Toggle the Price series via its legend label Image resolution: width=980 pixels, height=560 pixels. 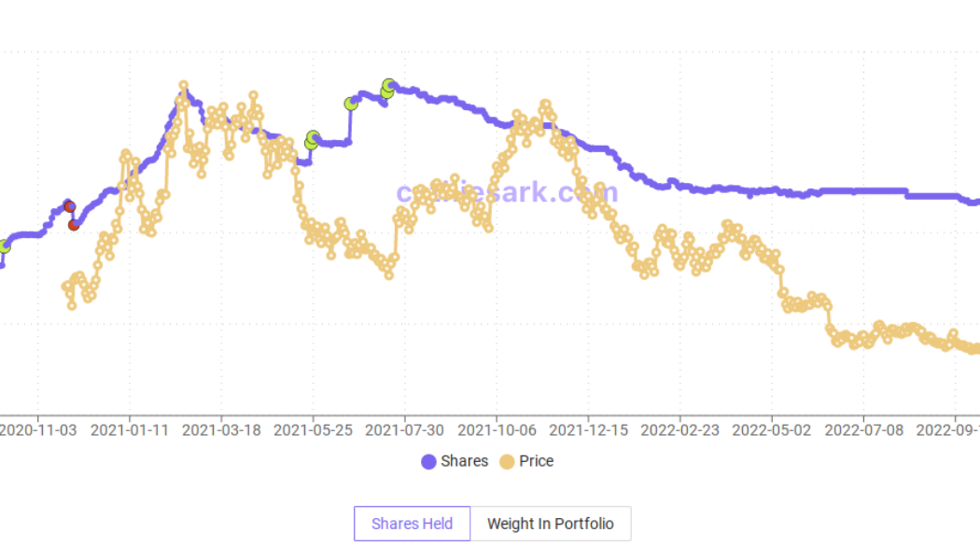click(x=535, y=461)
